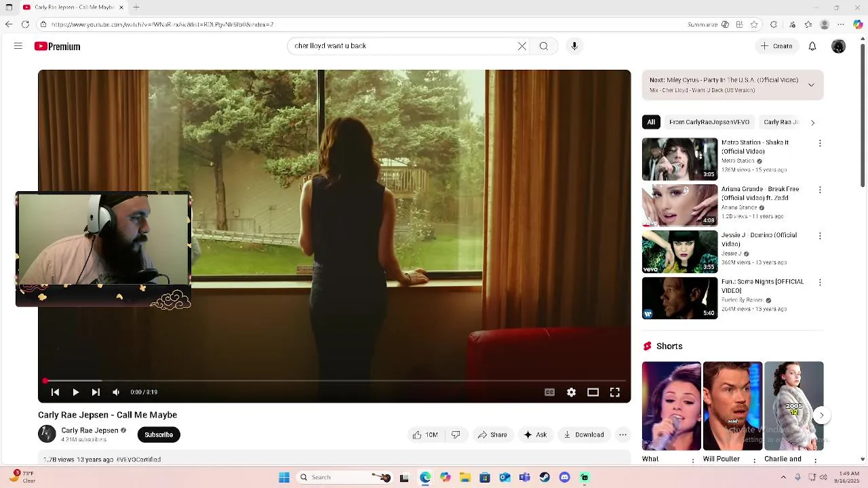Reload the page with the refresh icon
868x488 pixels.
[25, 24]
